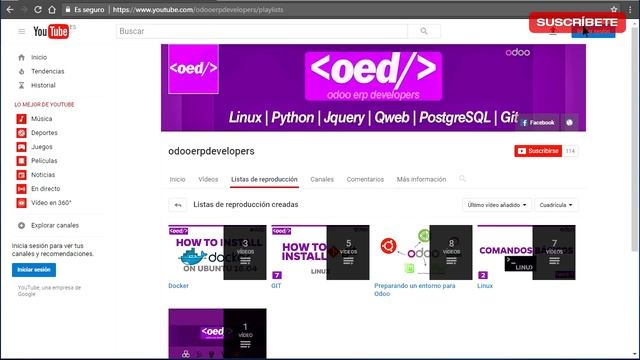Open the Facebook link on the banner

click(x=538, y=122)
